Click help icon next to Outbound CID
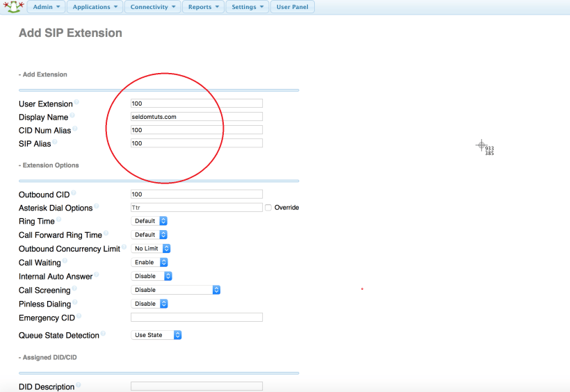Image resolution: width=570 pixels, height=392 pixels. coord(74,193)
